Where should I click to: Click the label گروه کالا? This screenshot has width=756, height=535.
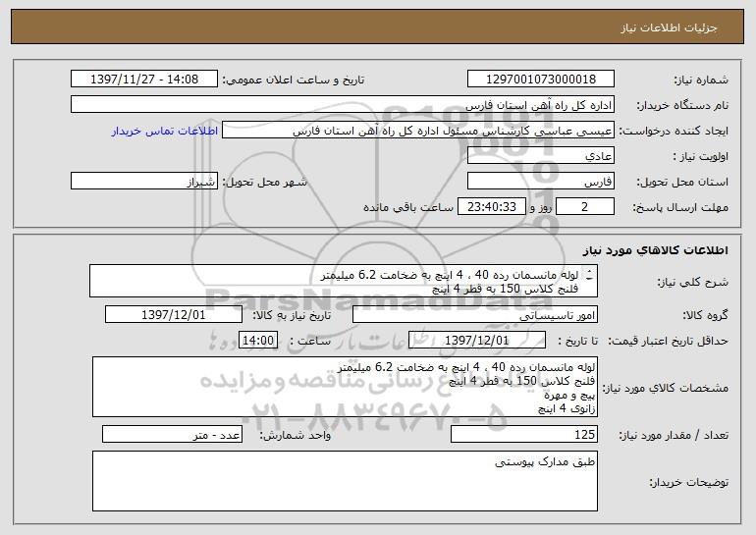(x=705, y=315)
